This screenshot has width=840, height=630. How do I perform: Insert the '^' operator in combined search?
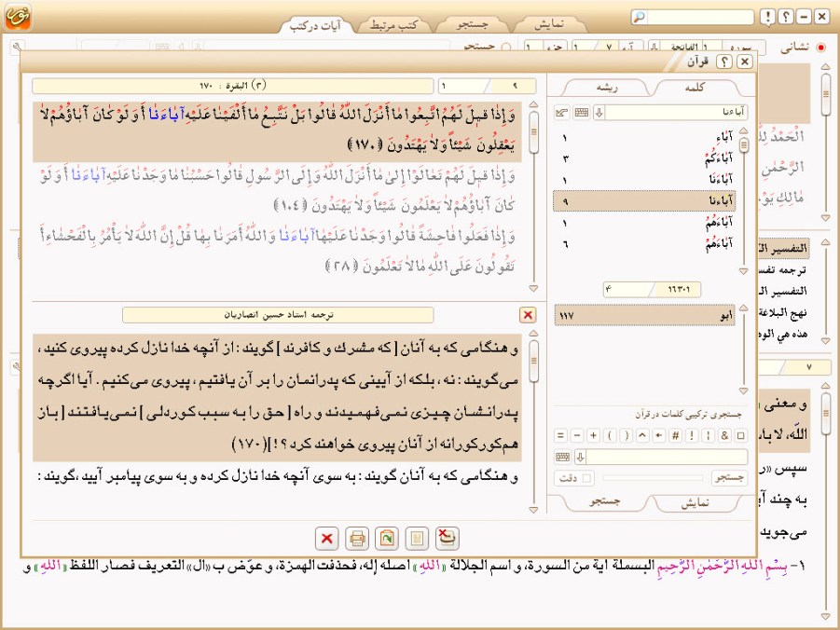642,435
